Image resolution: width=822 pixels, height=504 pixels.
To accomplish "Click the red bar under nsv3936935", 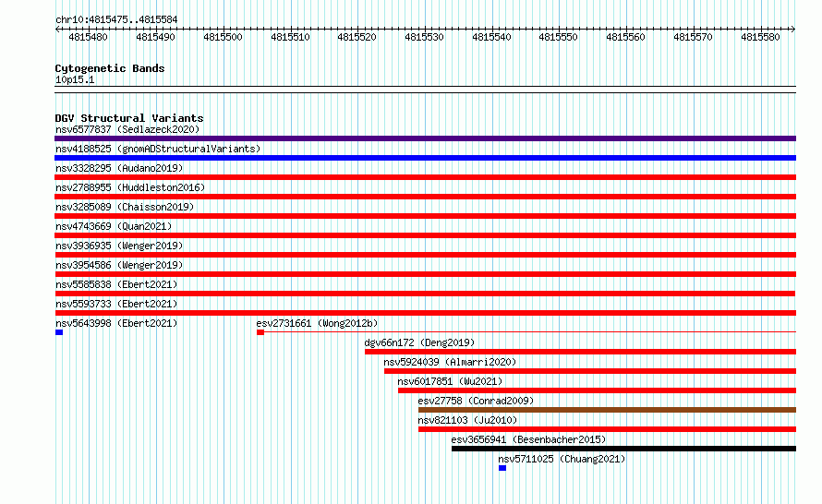I will [425, 255].
